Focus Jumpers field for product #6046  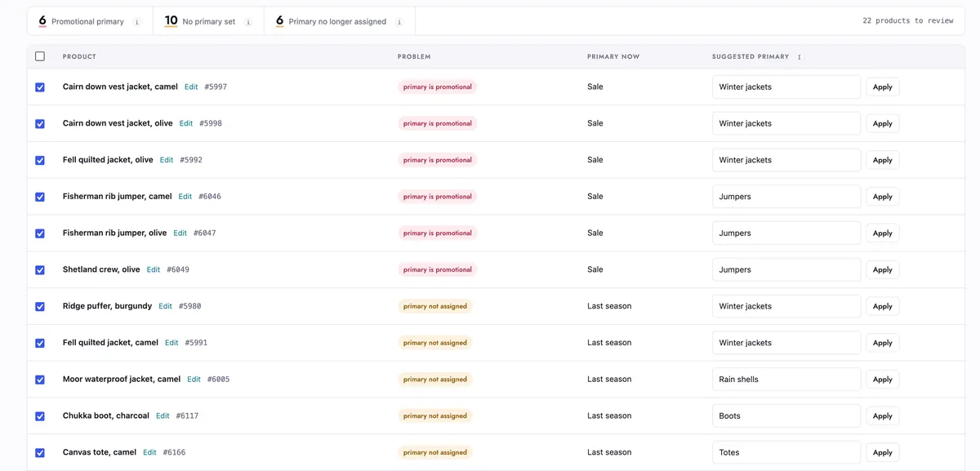click(786, 197)
